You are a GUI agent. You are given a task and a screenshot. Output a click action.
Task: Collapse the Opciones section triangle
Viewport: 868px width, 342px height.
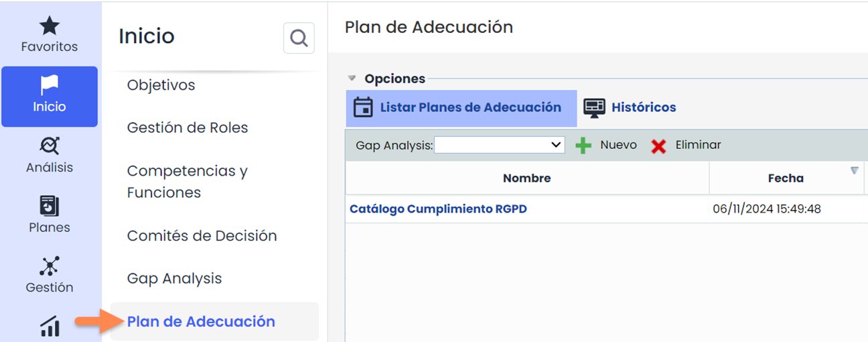[352, 78]
